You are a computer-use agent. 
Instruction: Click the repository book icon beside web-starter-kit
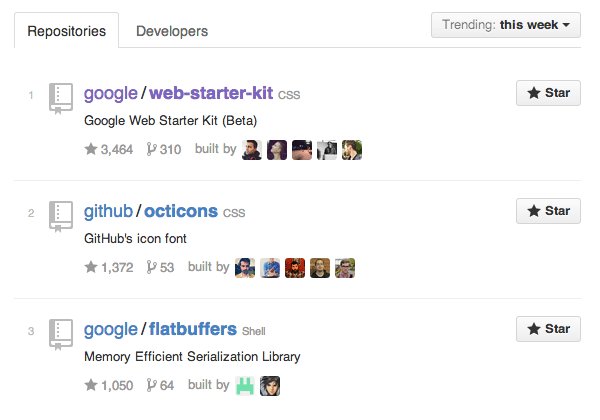pos(61,98)
